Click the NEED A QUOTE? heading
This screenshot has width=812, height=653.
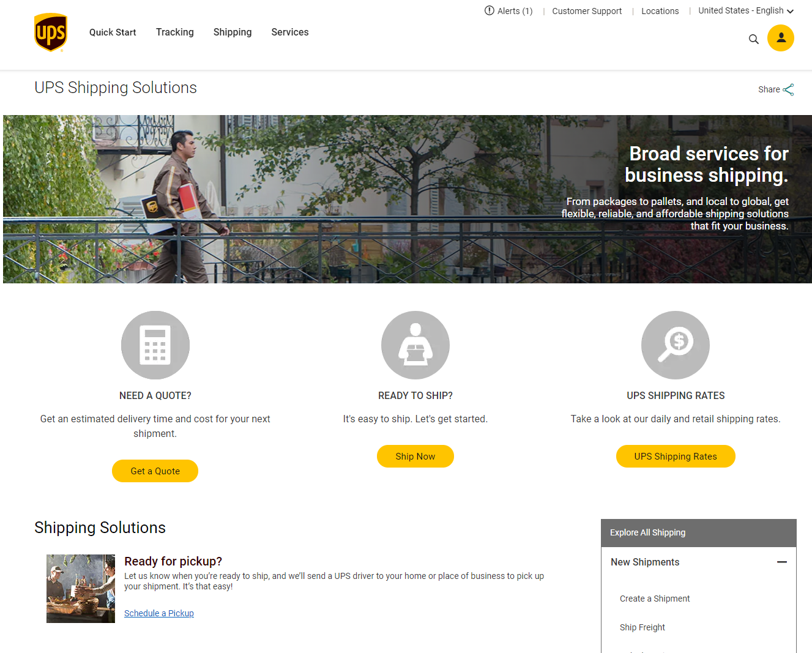(155, 396)
